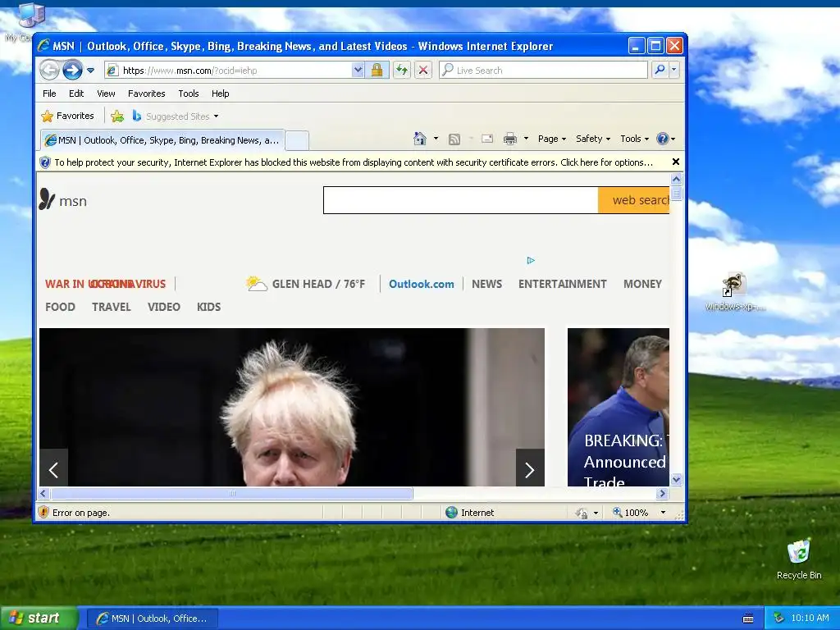The image size is (840, 630).
Task: Click the Home page icon
Action: [420, 139]
